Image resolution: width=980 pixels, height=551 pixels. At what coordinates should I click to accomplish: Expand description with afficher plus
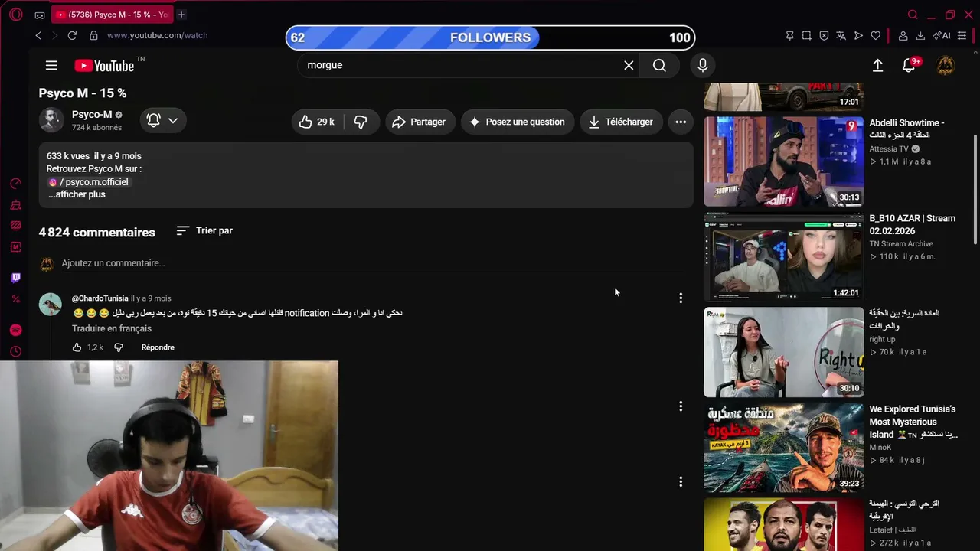pos(77,194)
